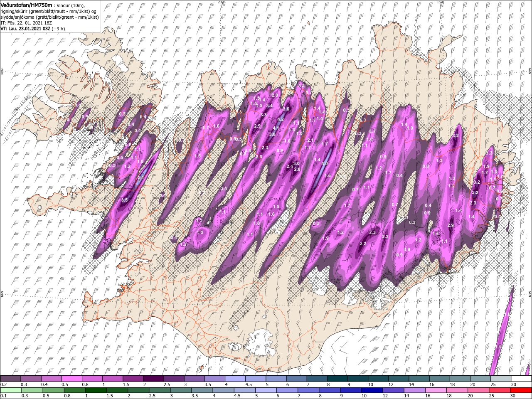Click the 20W longitude label
Viewport: 532px width, 399px height.
pos(221,2)
